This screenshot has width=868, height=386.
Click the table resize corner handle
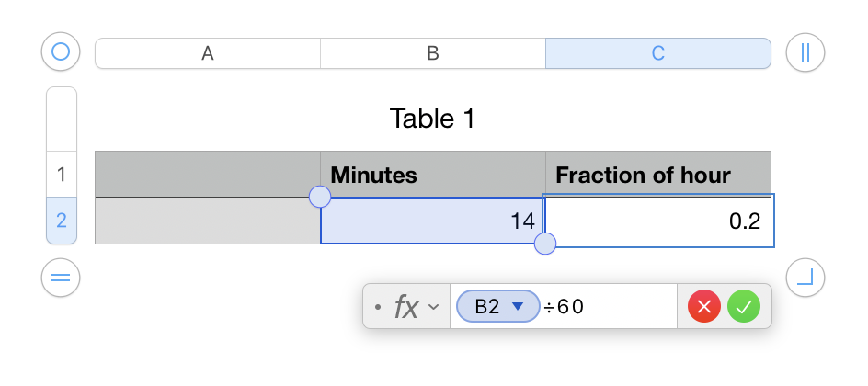click(805, 277)
